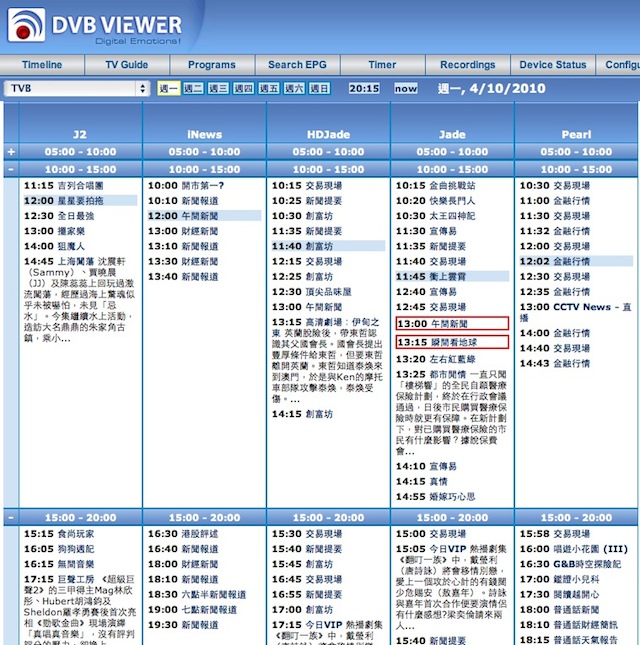640x645 pixels.
Task: Select the 週三 day button
Action: [x=218, y=88]
